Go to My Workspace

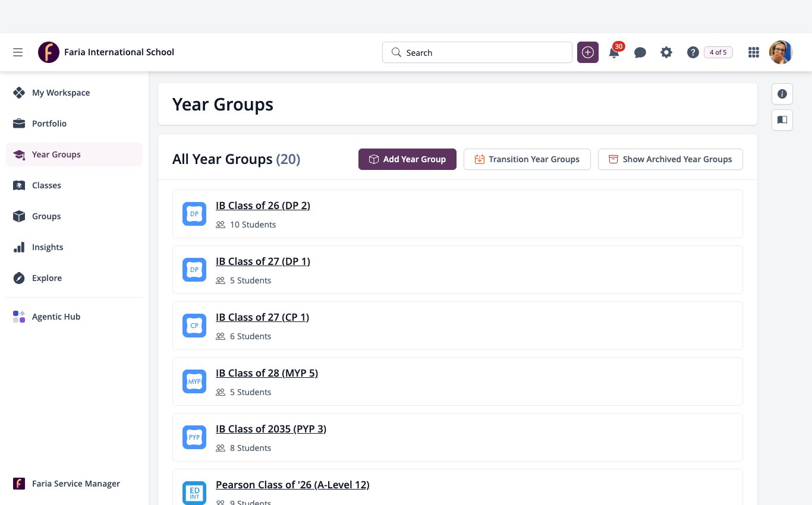74,93
